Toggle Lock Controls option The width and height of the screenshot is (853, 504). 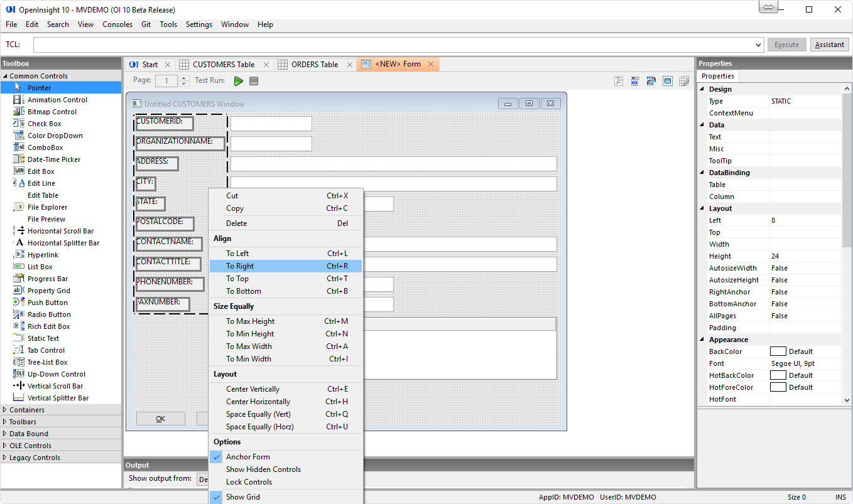tap(286, 482)
